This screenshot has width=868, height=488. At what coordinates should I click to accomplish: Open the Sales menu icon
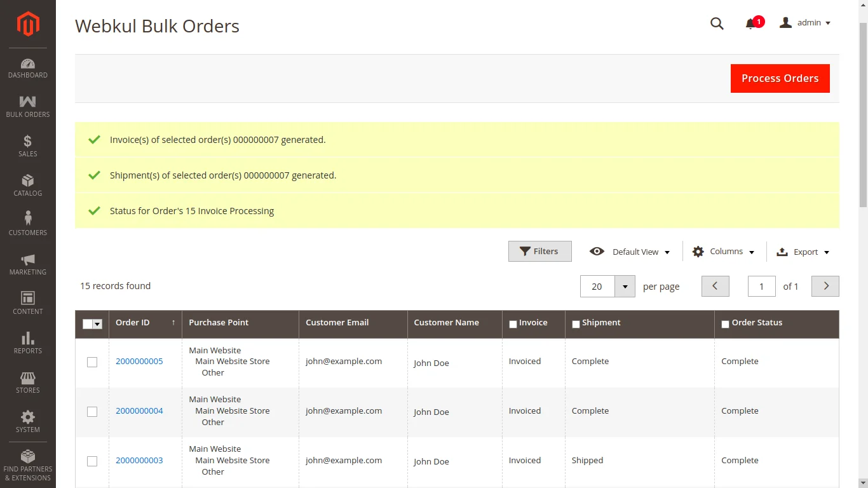[x=27, y=144]
